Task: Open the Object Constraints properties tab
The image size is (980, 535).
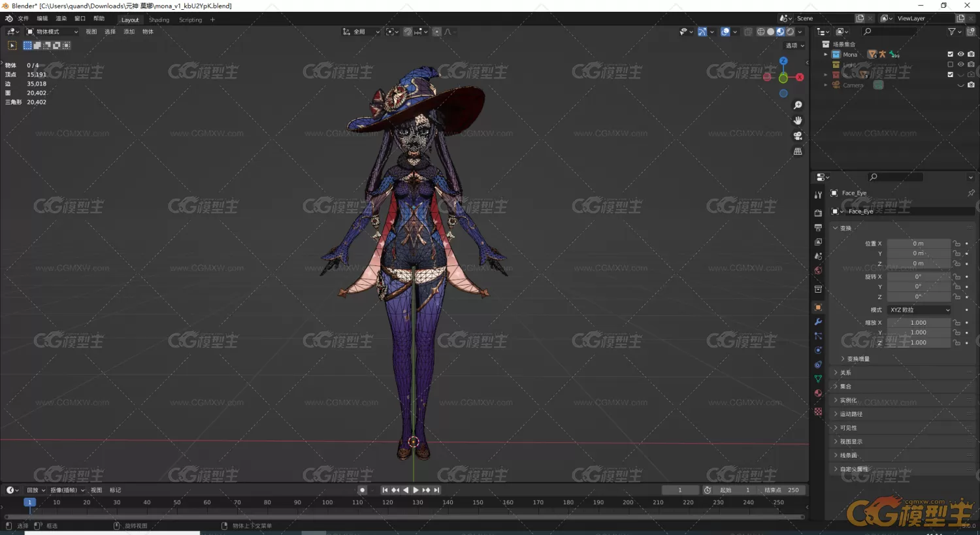Action: pos(818,365)
